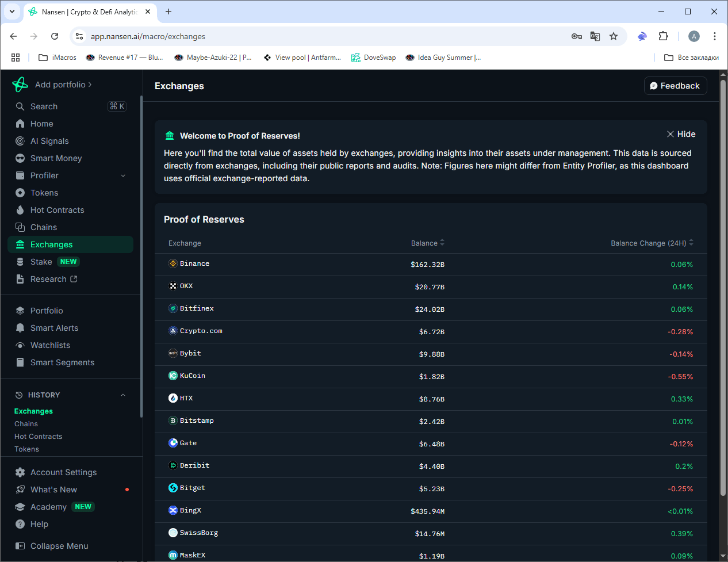Open Chains from History list

26,424
